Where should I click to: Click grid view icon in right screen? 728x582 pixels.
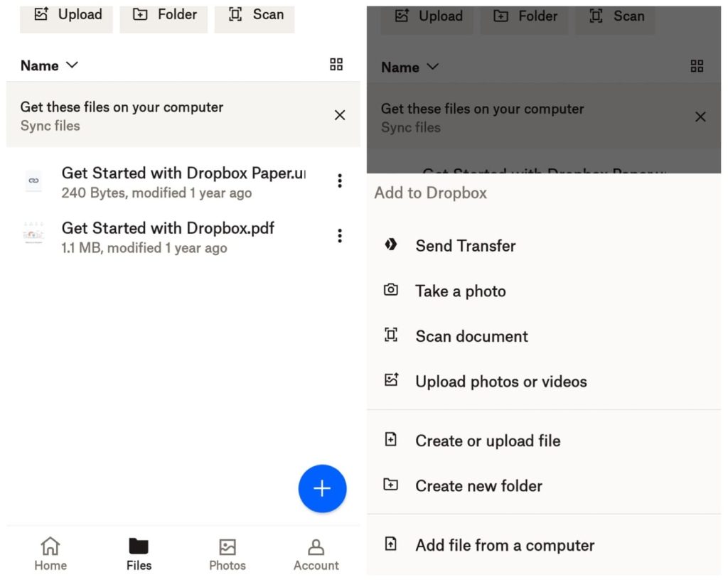point(697,66)
